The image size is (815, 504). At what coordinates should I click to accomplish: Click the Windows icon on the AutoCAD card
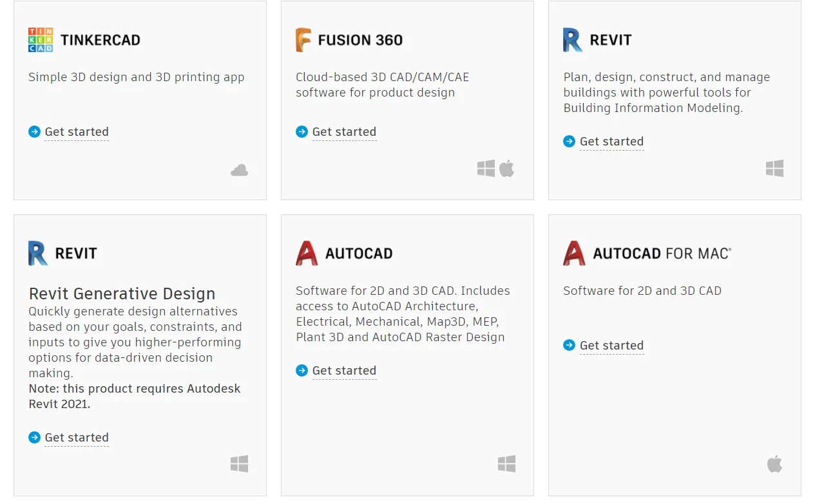[x=507, y=463]
